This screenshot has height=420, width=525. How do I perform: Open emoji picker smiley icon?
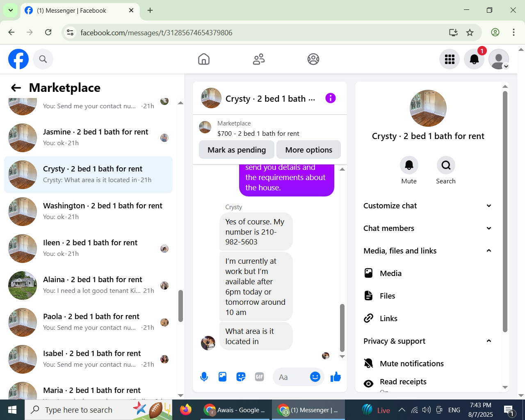click(x=315, y=377)
